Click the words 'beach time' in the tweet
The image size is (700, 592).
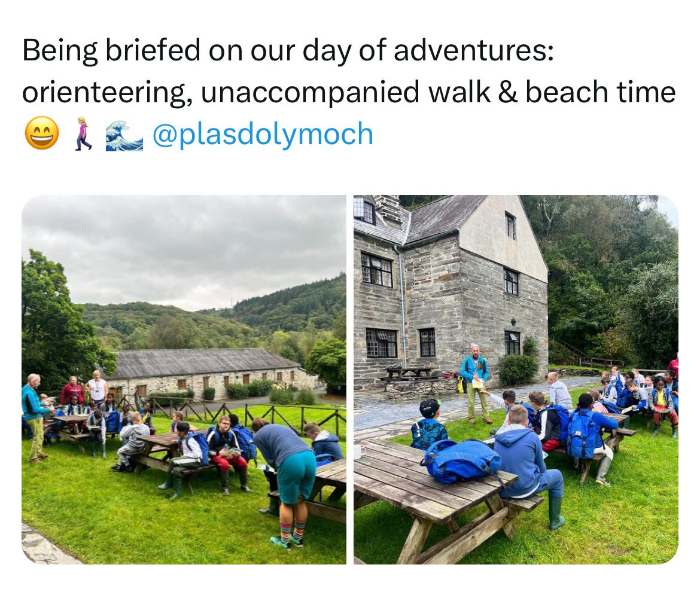pyautogui.click(x=600, y=93)
